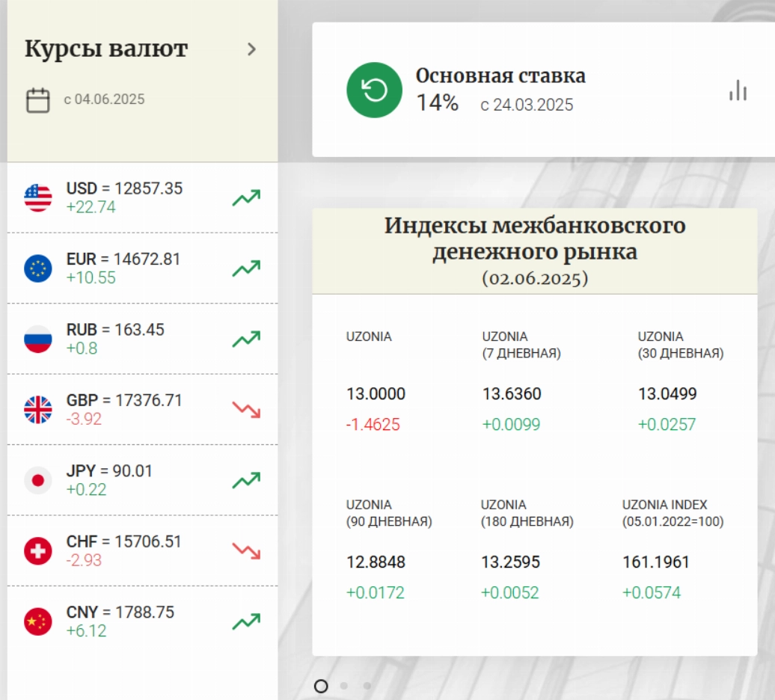Click the 'Основная ставка' title
This screenshot has height=700, width=775.
pos(500,76)
